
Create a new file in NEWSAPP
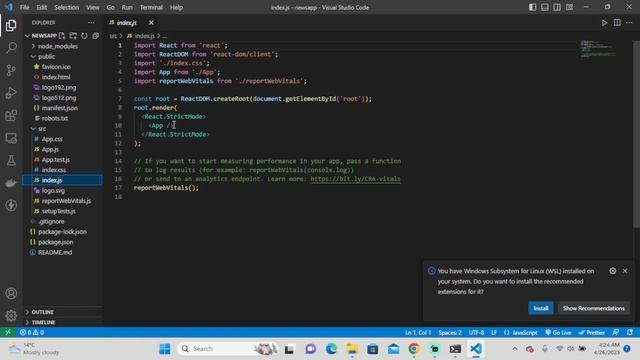click(x=62, y=36)
